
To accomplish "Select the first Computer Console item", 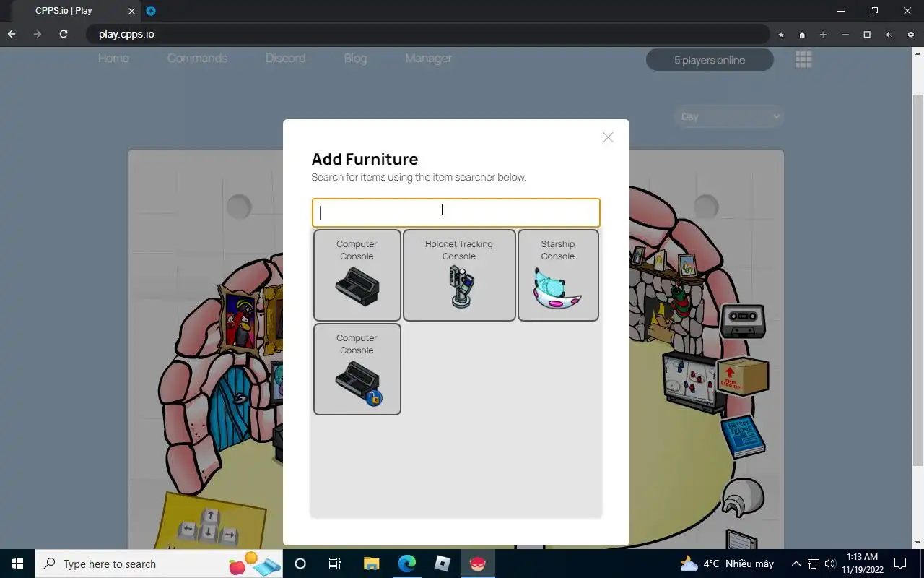I will tap(357, 275).
